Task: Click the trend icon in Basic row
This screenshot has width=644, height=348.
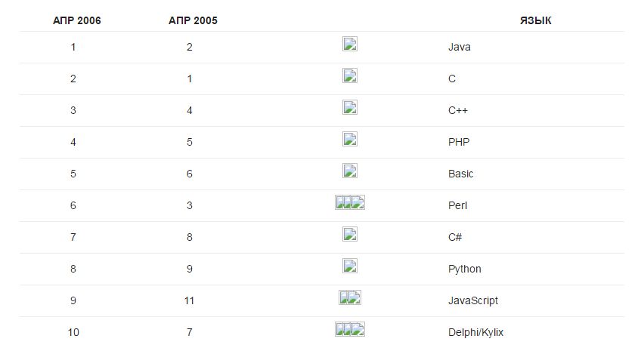Action: (350, 171)
